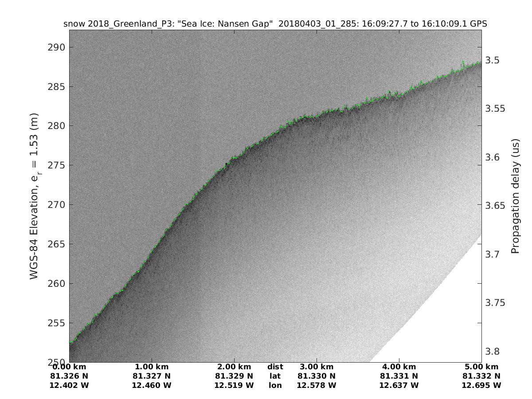Click the "0.00 km" distance label
Viewport: 532px width, 399px height.
pyautogui.click(x=69, y=367)
